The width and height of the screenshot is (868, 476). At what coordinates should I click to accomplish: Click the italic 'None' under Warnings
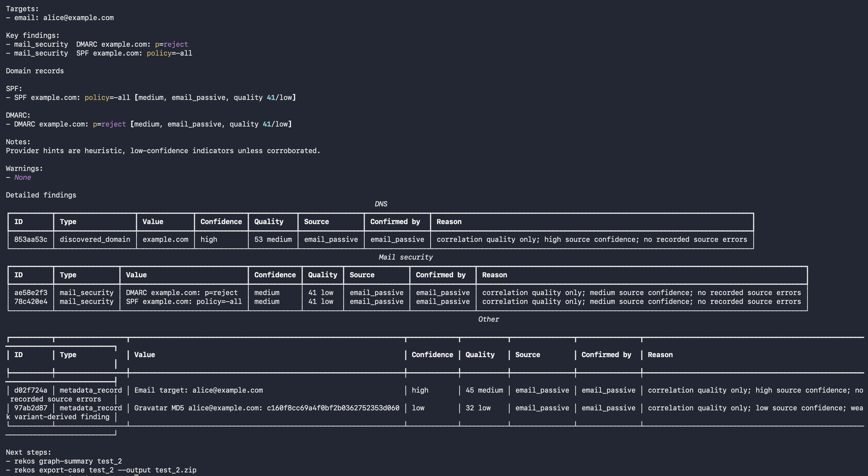[22, 177]
